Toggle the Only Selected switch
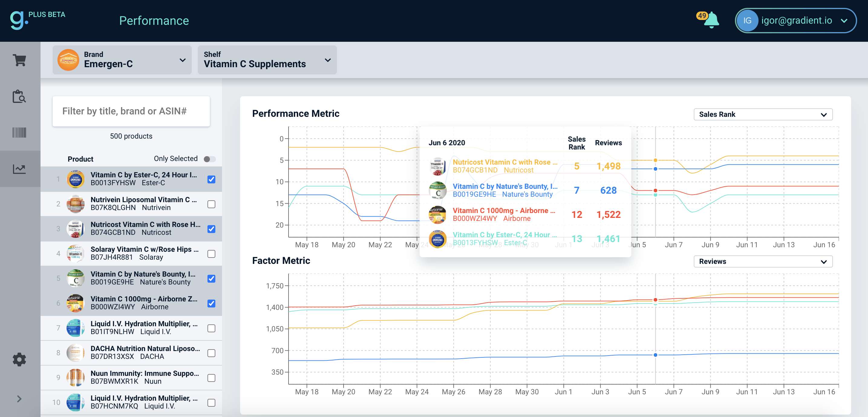868x417 pixels. (210, 159)
